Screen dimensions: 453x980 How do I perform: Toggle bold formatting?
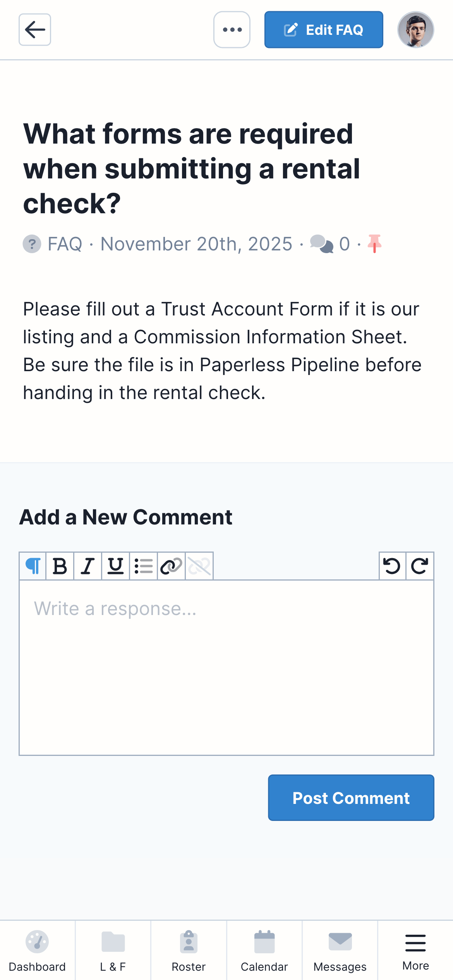(x=60, y=566)
